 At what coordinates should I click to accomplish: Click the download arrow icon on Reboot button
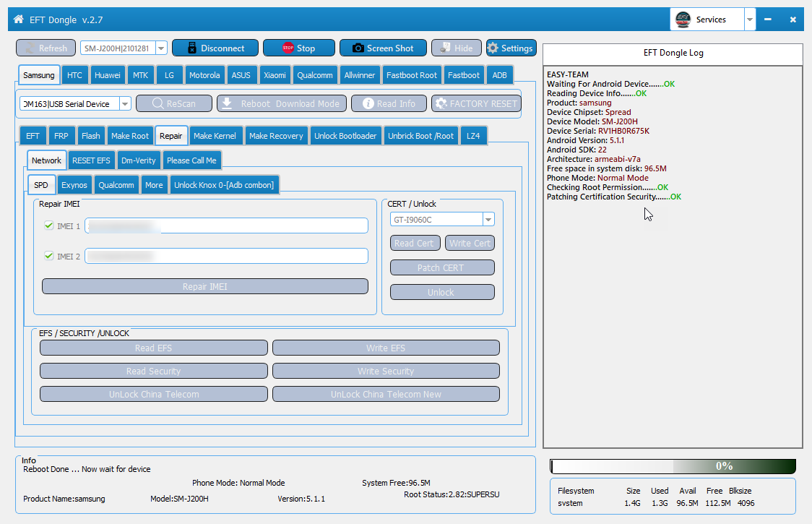[227, 103]
